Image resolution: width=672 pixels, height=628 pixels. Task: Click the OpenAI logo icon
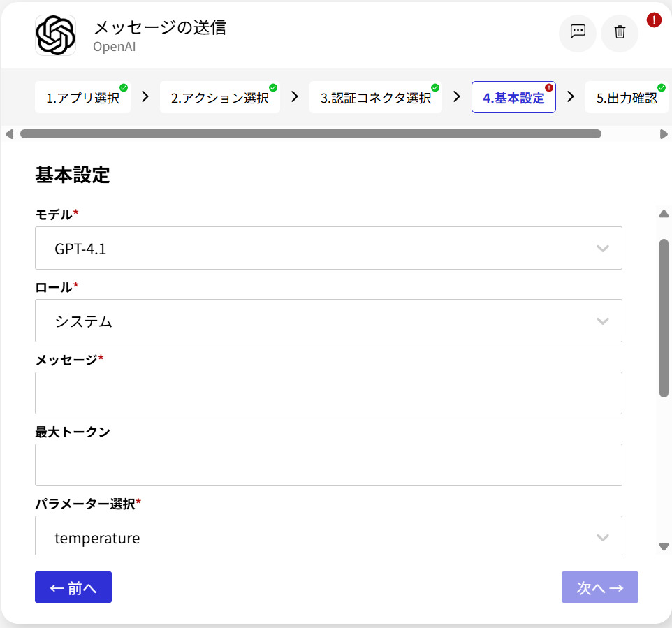pyautogui.click(x=55, y=35)
